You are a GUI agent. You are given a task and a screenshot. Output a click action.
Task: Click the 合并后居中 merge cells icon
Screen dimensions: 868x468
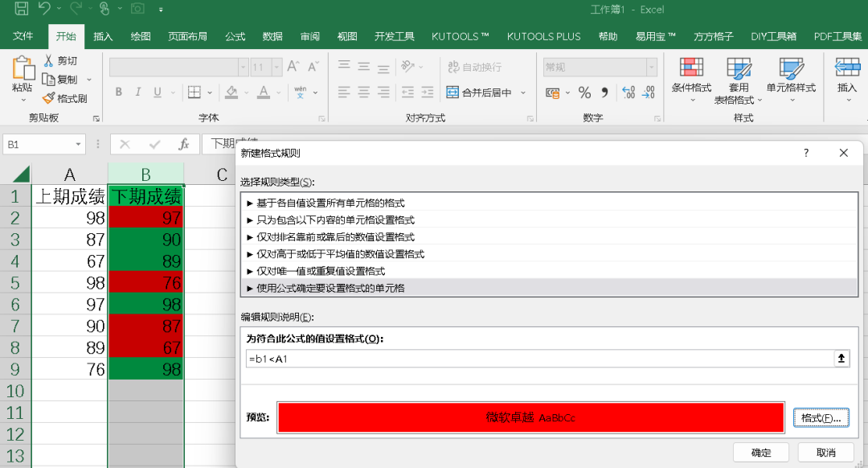pyautogui.click(x=452, y=92)
